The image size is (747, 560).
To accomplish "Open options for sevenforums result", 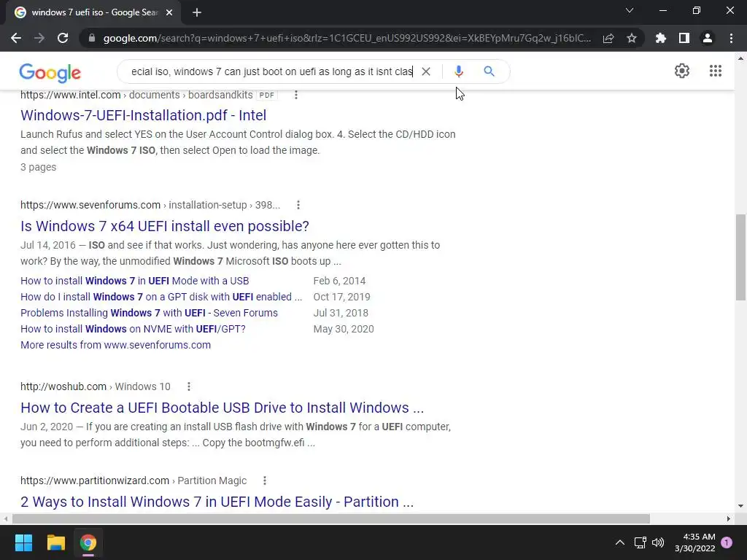I will 298,205.
